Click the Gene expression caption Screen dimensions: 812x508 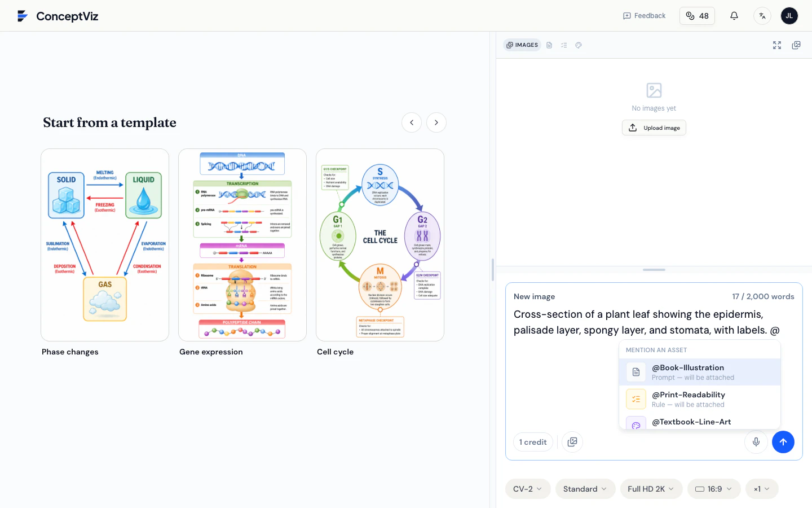[x=211, y=352]
